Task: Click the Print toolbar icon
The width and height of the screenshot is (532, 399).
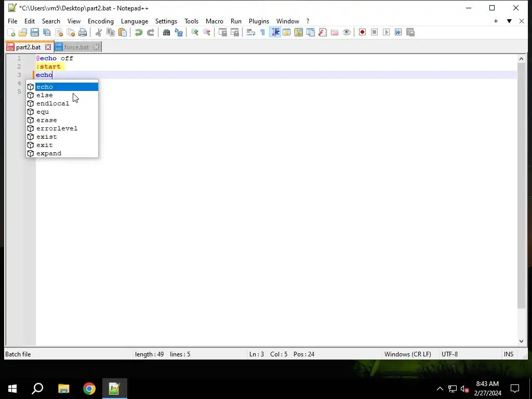Action: tap(83, 32)
